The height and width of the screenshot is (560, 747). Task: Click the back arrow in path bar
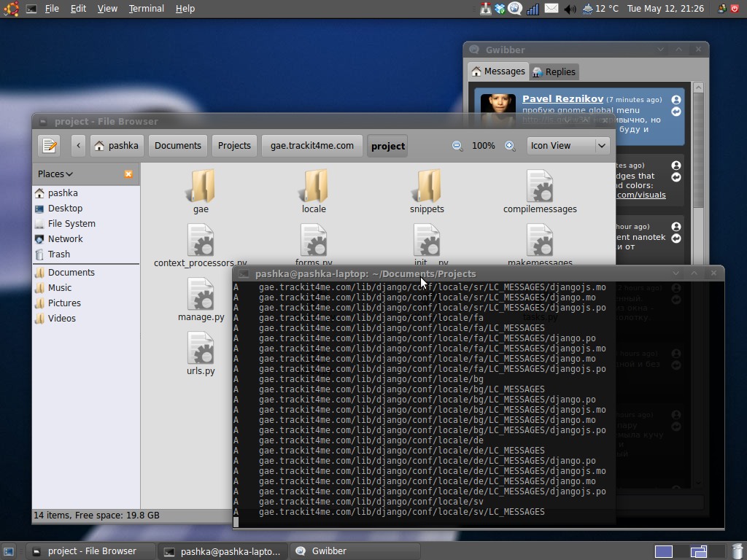[79, 146]
